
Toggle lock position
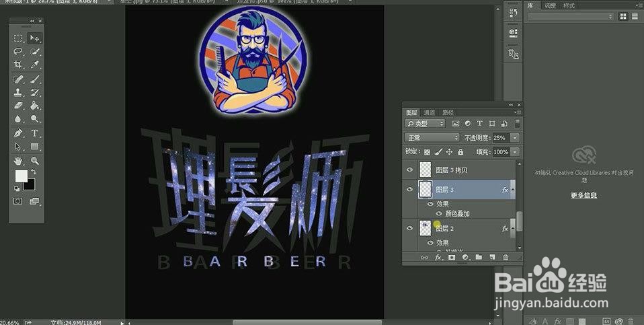tap(449, 152)
